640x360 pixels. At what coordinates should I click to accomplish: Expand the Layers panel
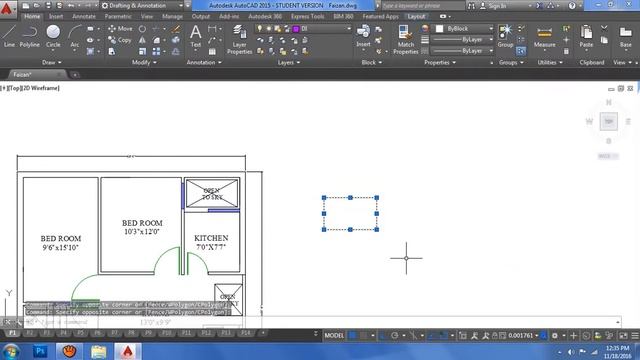(289, 62)
